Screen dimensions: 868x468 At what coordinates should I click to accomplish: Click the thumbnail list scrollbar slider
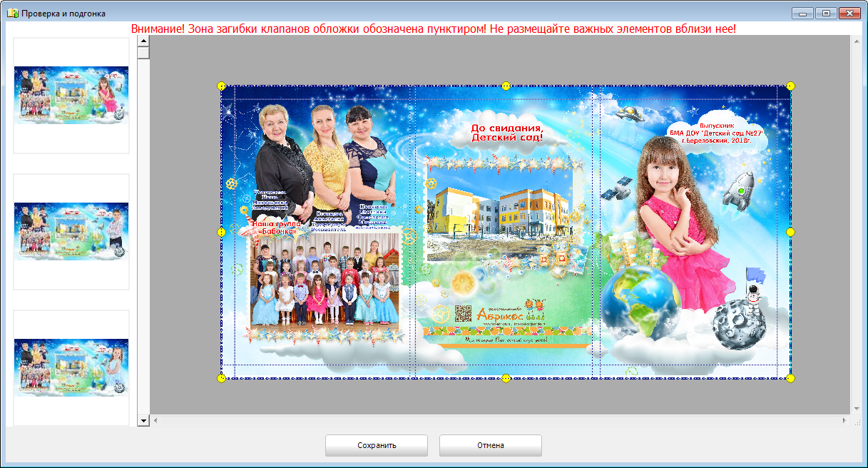click(143, 53)
